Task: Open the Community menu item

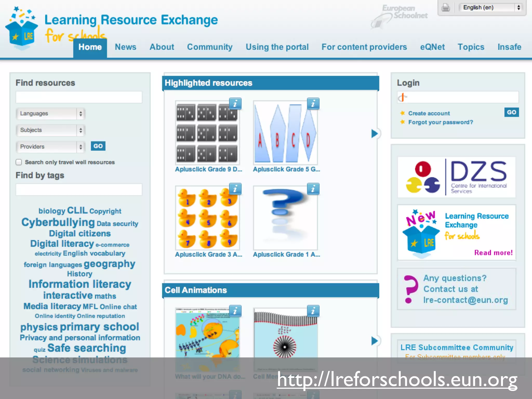Action: tap(210, 47)
